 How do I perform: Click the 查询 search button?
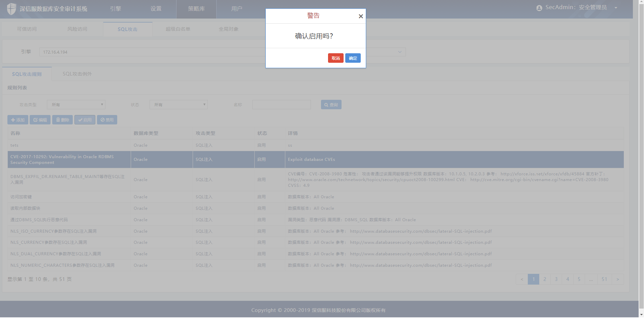click(331, 105)
